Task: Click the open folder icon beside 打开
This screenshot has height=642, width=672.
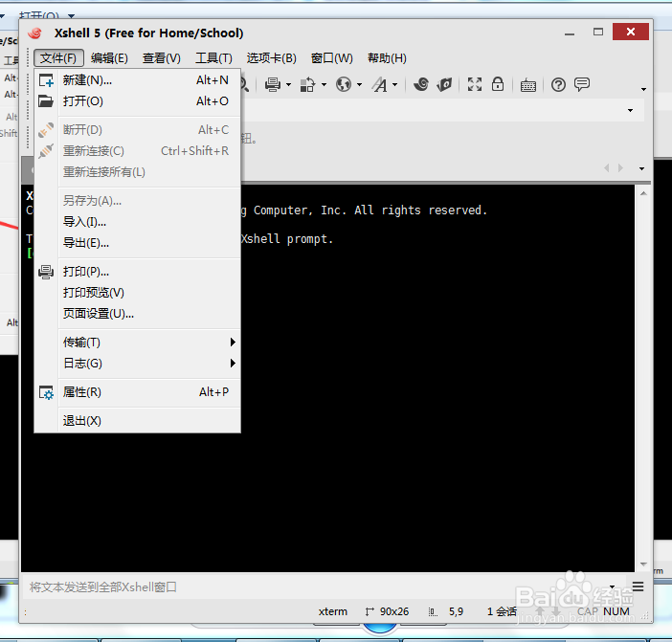Action: point(46,101)
